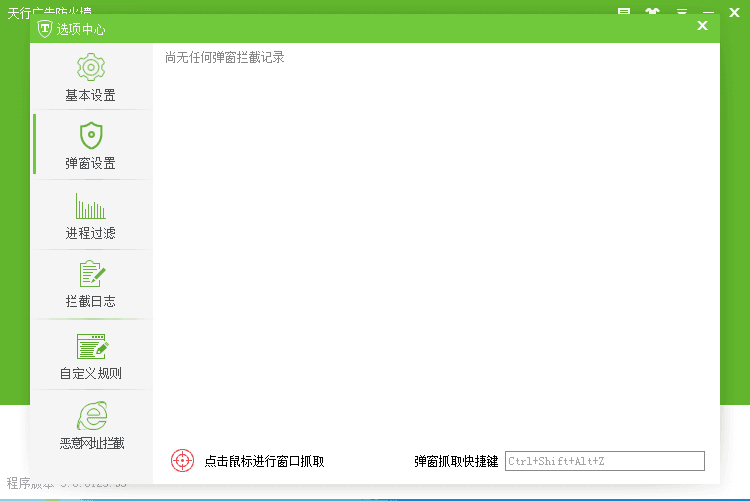
Task: Click the 程序版本 text at bottom
Action: coord(20,483)
